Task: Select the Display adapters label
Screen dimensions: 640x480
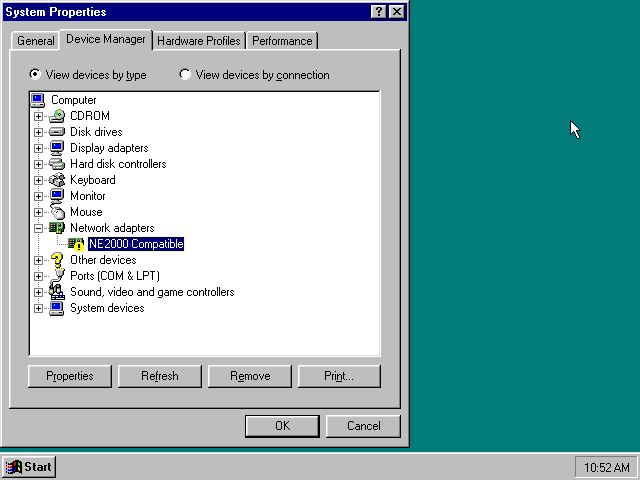Action: click(109, 148)
